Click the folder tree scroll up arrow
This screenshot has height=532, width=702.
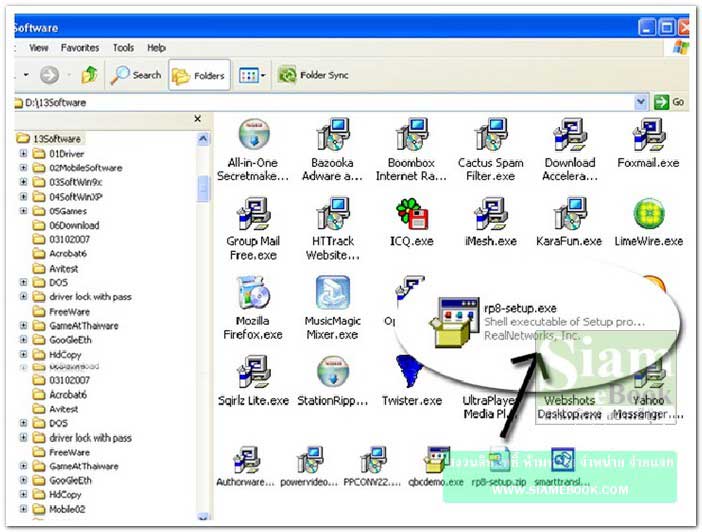(203, 139)
